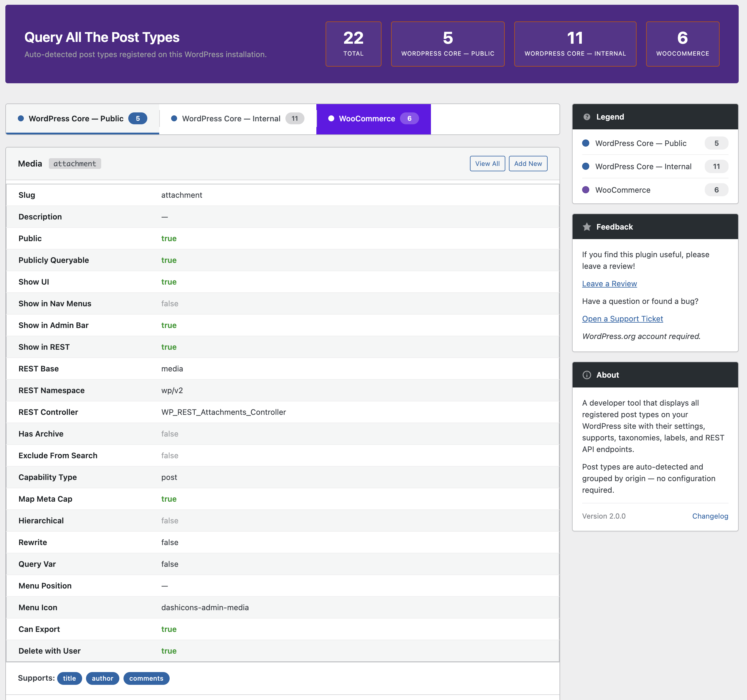Open the Leave a Review link
Image resolution: width=747 pixels, height=700 pixels.
[x=609, y=283]
